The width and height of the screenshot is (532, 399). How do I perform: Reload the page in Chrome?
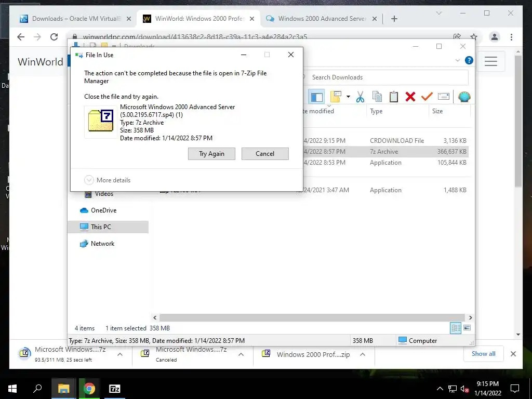(54, 37)
